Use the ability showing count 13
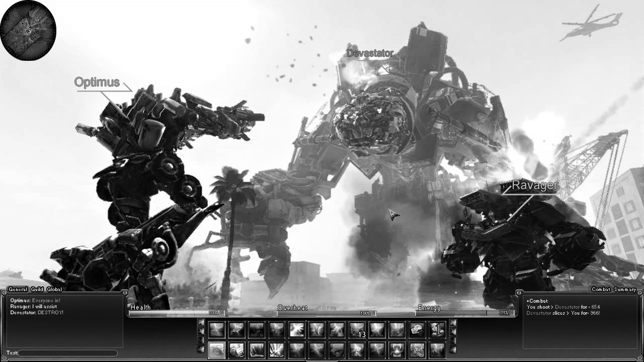644x362 pixels. click(x=358, y=330)
